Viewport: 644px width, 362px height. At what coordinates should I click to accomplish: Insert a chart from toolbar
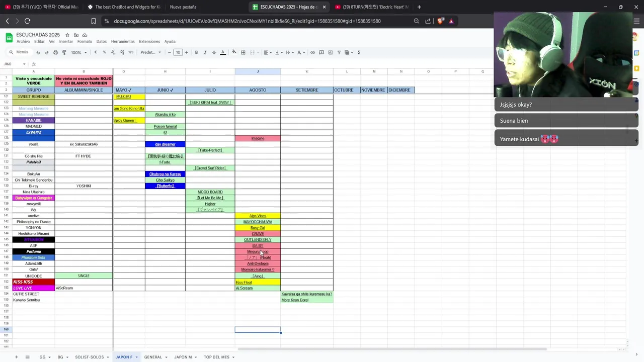click(330, 52)
